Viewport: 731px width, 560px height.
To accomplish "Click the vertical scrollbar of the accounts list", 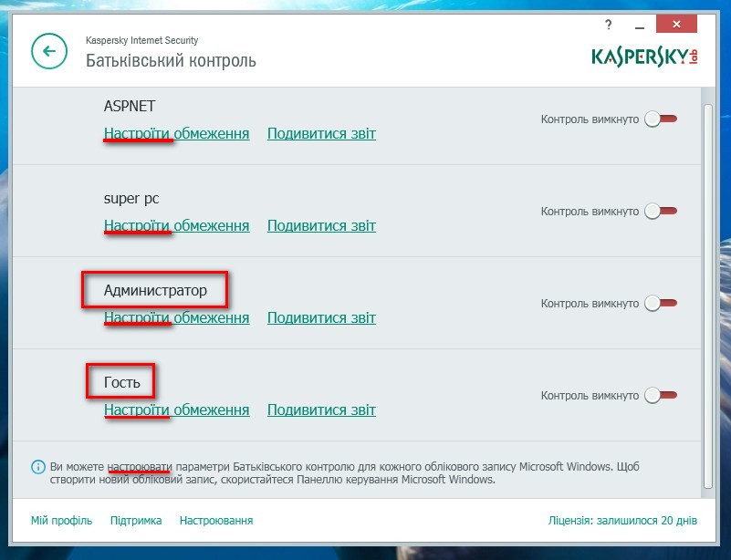I will coord(707,296).
